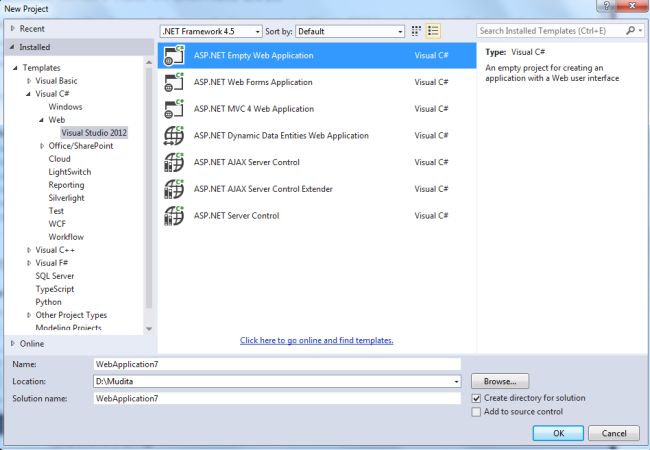Select the Test template category
This screenshot has width=650, height=450.
pos(56,211)
